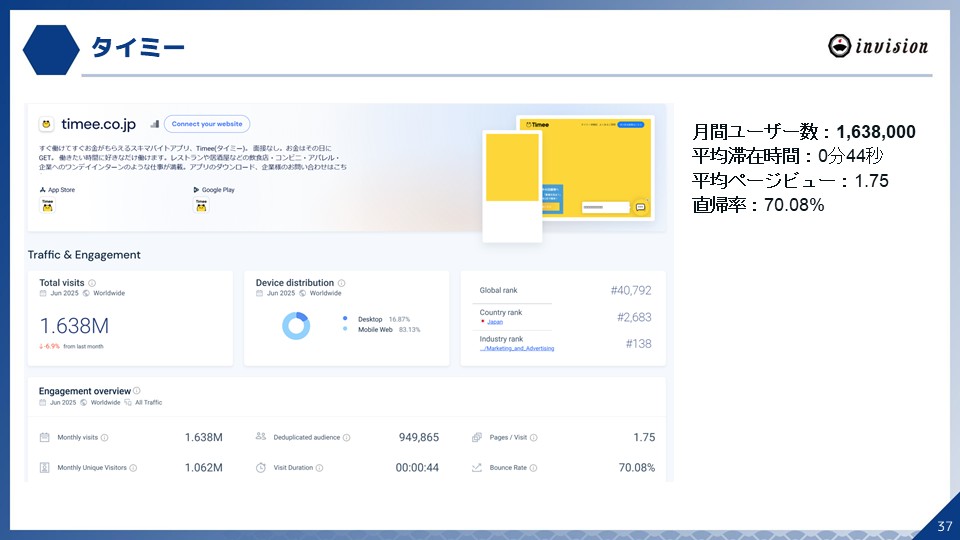Click the Japan country rank link

(495, 322)
